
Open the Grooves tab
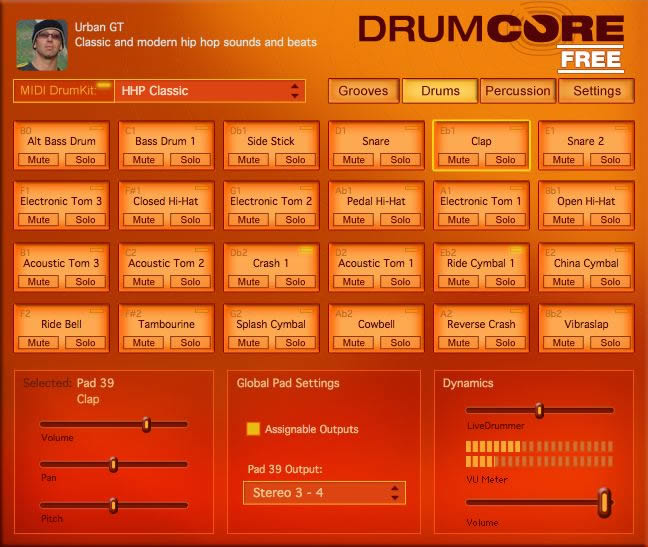(x=363, y=91)
